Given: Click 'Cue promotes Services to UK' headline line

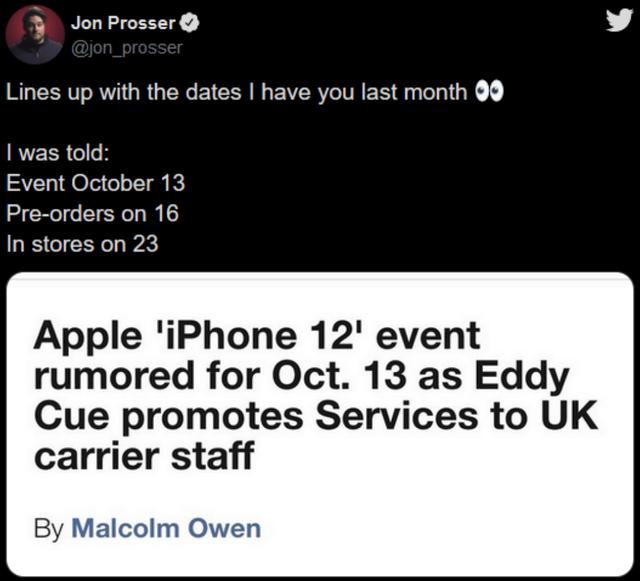Looking at the screenshot, I should pyautogui.click(x=316, y=415).
